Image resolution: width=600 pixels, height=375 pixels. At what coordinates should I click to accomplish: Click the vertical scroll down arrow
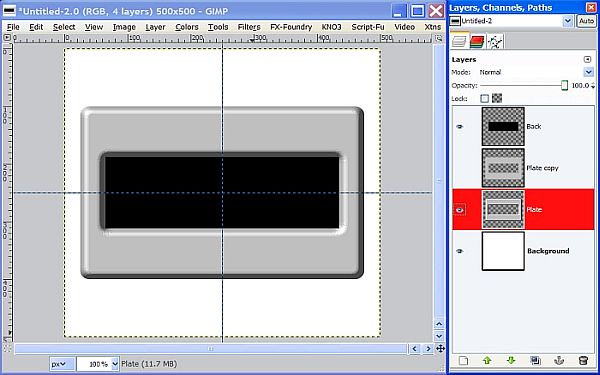coord(439,336)
